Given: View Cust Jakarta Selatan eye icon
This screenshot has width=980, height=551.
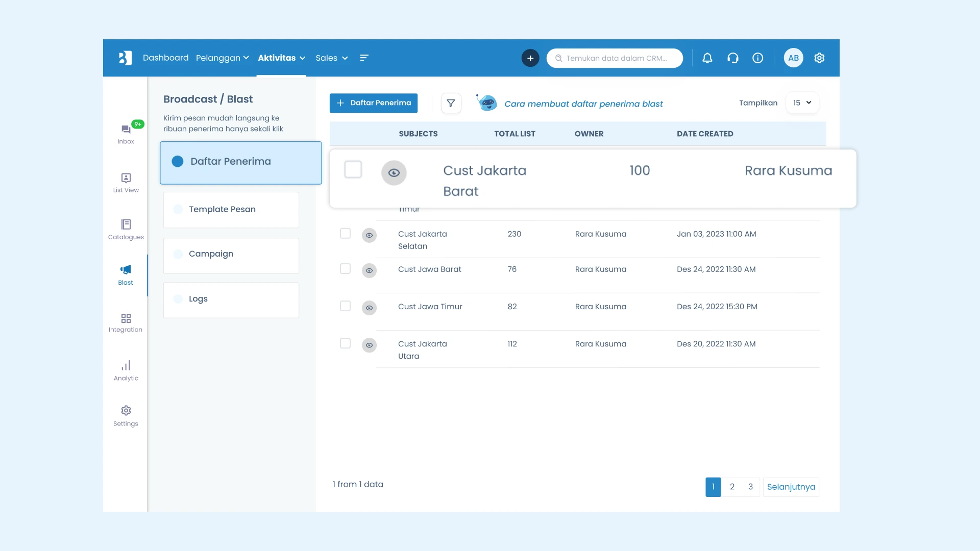Looking at the screenshot, I should [369, 235].
